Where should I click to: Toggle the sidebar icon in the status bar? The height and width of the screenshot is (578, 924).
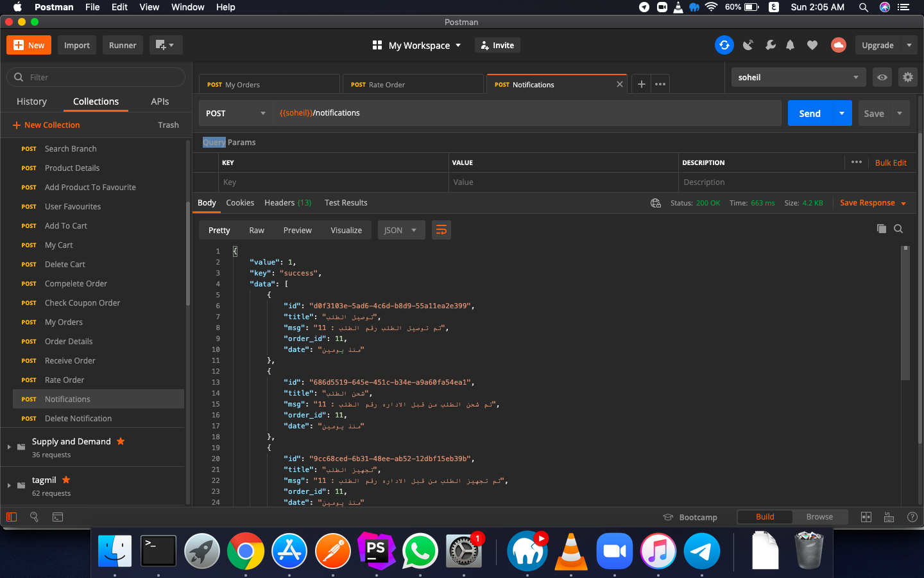11,517
